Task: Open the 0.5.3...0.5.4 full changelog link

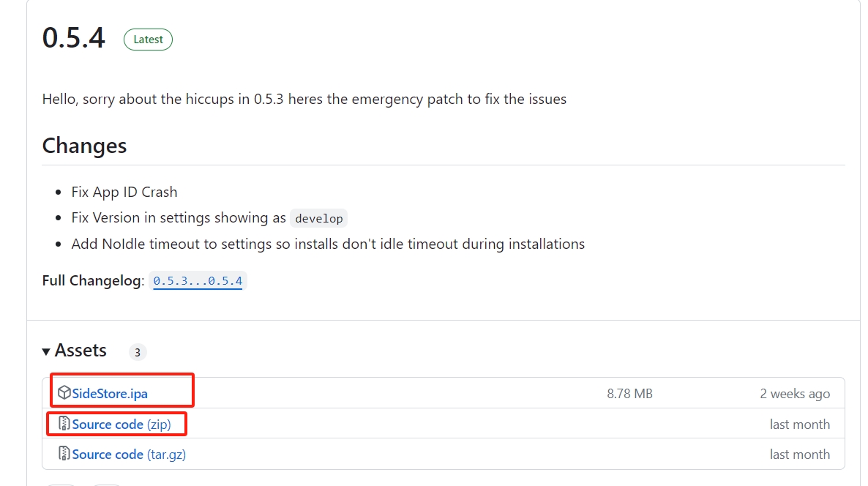Action: [198, 280]
